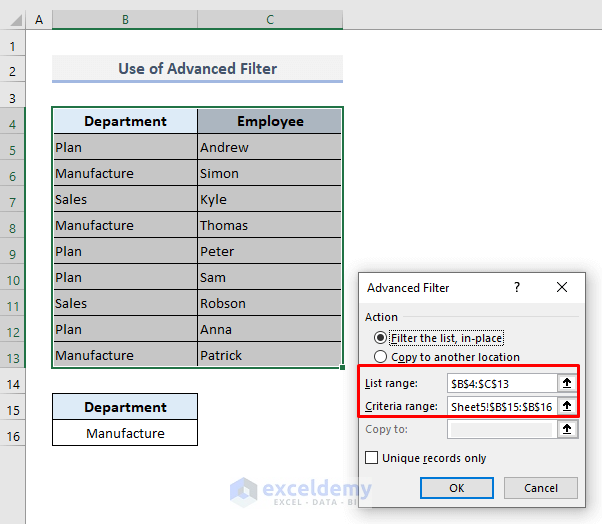This screenshot has width=602, height=524.
Task: Click the cell containing Peter
Action: point(270,251)
